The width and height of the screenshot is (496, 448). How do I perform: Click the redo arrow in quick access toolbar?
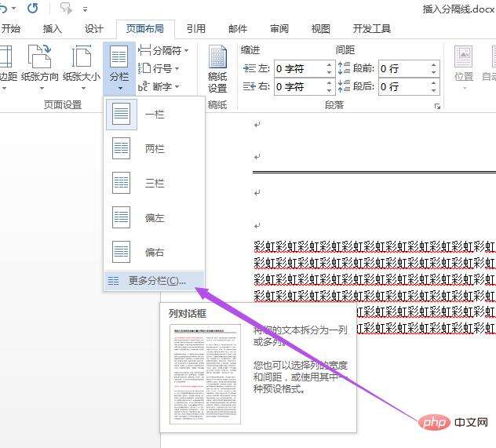(32, 9)
